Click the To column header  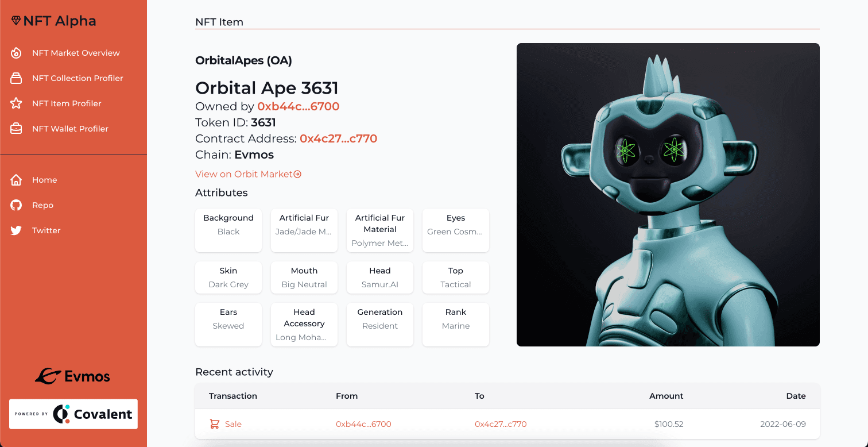click(479, 396)
